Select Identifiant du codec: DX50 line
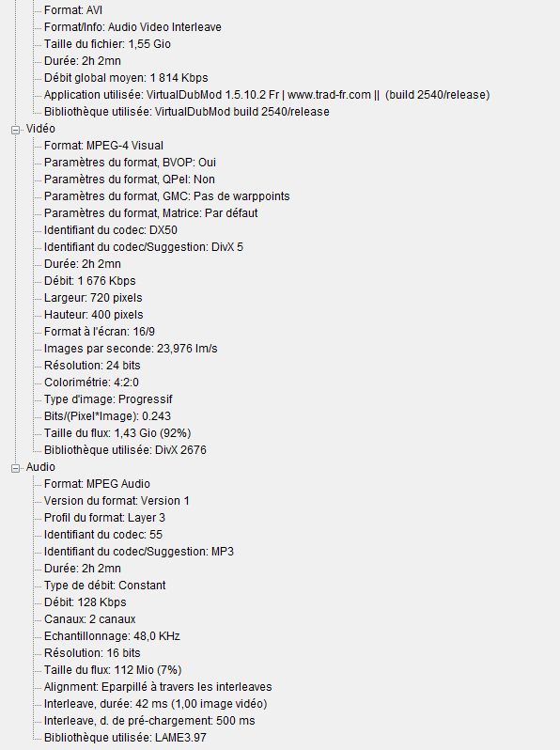 pyautogui.click(x=111, y=230)
